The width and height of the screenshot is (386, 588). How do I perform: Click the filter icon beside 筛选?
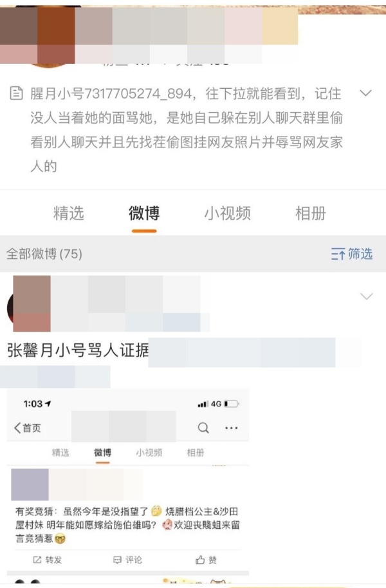(x=338, y=254)
